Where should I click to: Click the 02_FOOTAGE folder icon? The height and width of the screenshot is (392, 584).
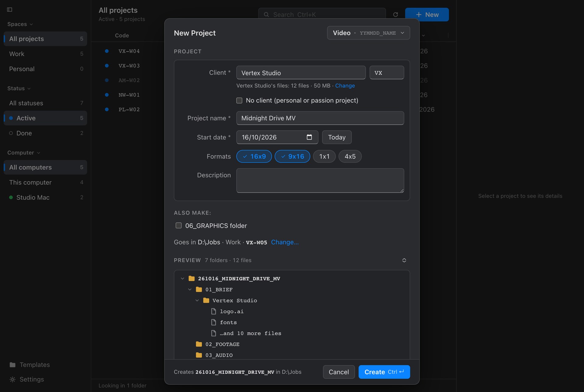[x=199, y=344]
